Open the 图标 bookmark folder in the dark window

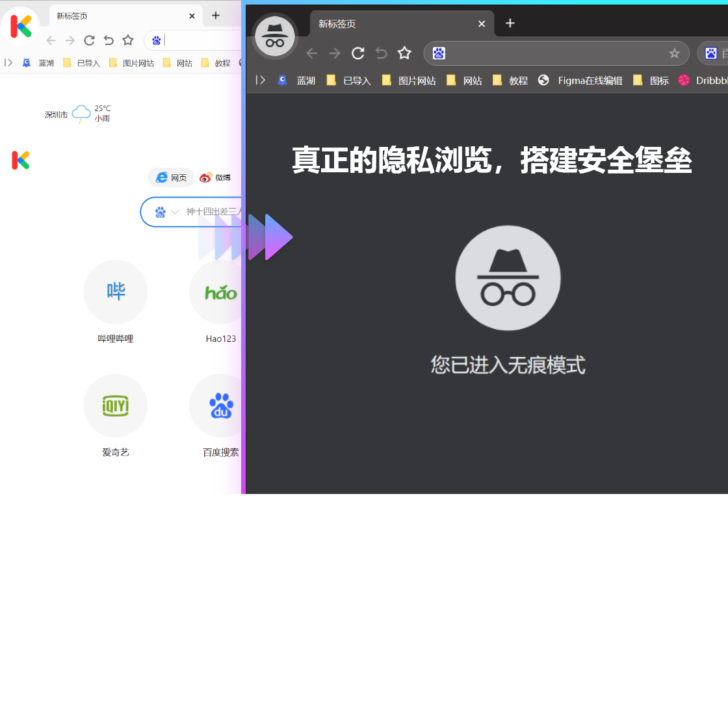point(651,81)
